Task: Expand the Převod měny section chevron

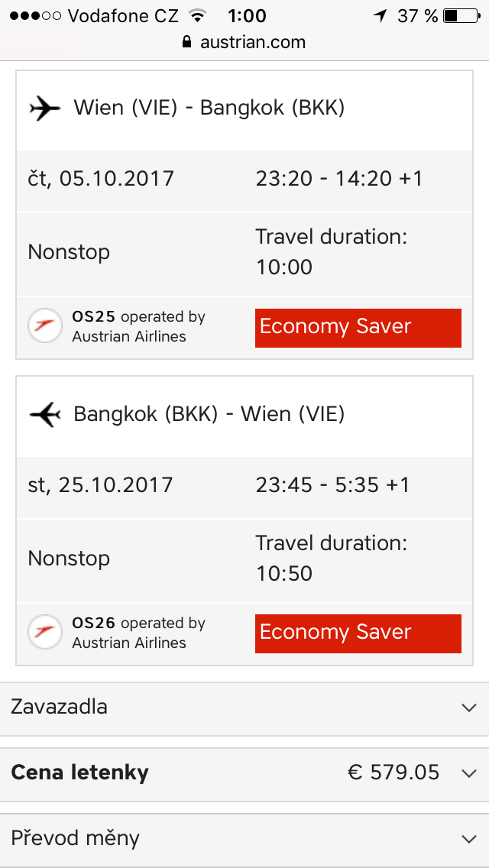Action: pyautogui.click(x=469, y=839)
